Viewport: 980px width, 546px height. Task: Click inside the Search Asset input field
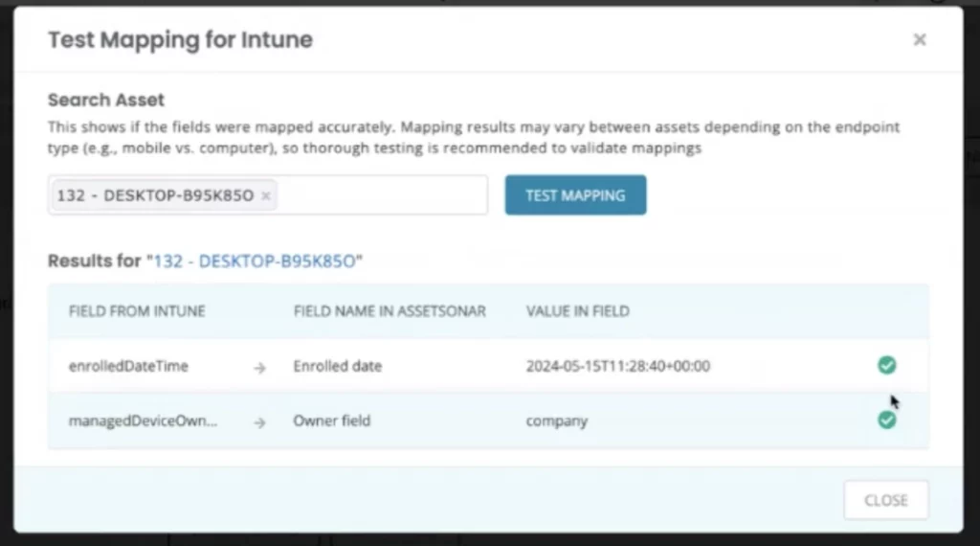click(383, 195)
